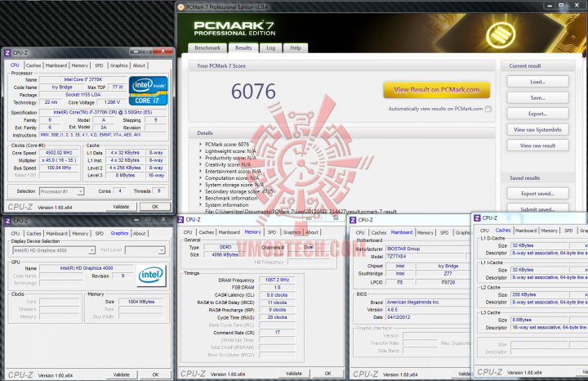Click OK in Graphics CPU-Z window
This screenshot has width=588, height=381.
pyautogui.click(x=156, y=374)
